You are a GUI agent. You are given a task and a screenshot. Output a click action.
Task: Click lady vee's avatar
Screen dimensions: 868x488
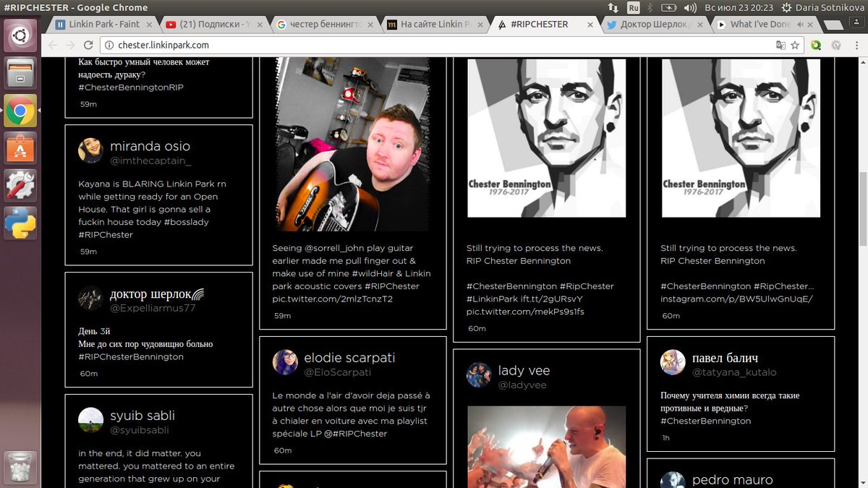coord(479,375)
